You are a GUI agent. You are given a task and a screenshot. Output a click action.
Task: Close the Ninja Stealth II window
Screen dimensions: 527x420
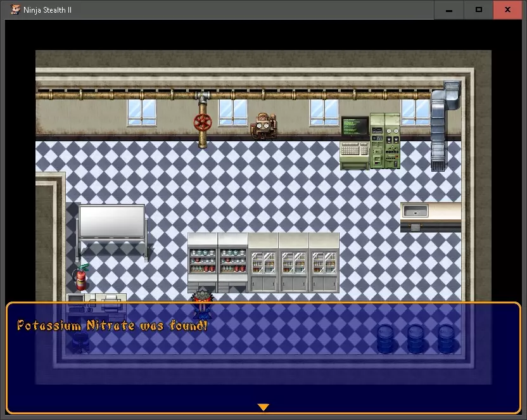507,10
